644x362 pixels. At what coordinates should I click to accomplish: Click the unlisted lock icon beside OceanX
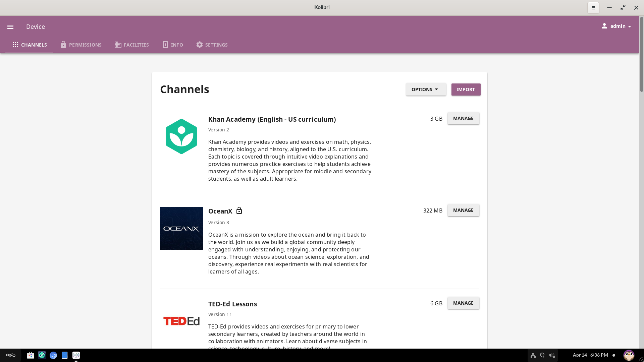coord(239,210)
